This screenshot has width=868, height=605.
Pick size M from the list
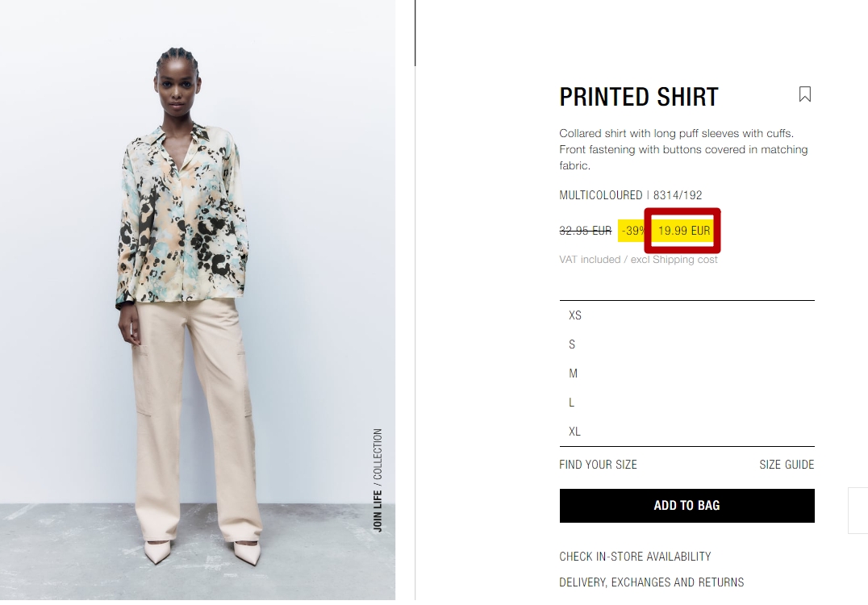click(x=686, y=373)
